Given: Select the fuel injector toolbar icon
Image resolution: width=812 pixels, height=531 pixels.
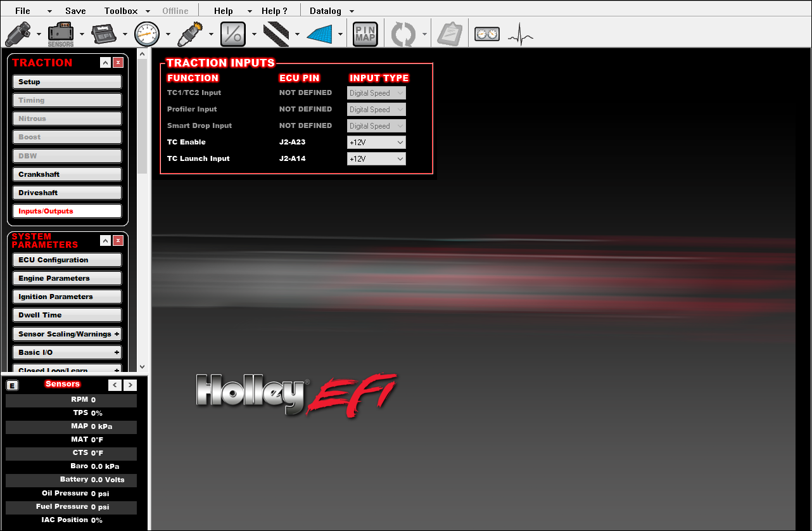Looking at the screenshot, I should point(17,33).
